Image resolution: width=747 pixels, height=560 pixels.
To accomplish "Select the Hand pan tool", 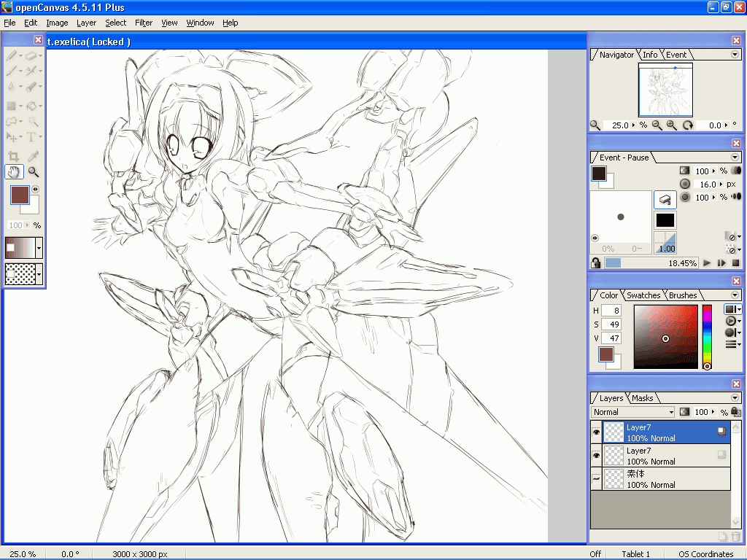I will (13, 172).
